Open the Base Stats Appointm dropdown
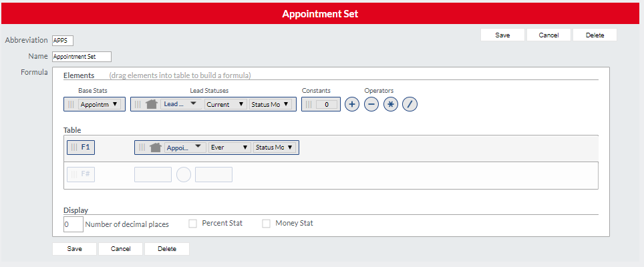644x267 pixels. [99, 104]
